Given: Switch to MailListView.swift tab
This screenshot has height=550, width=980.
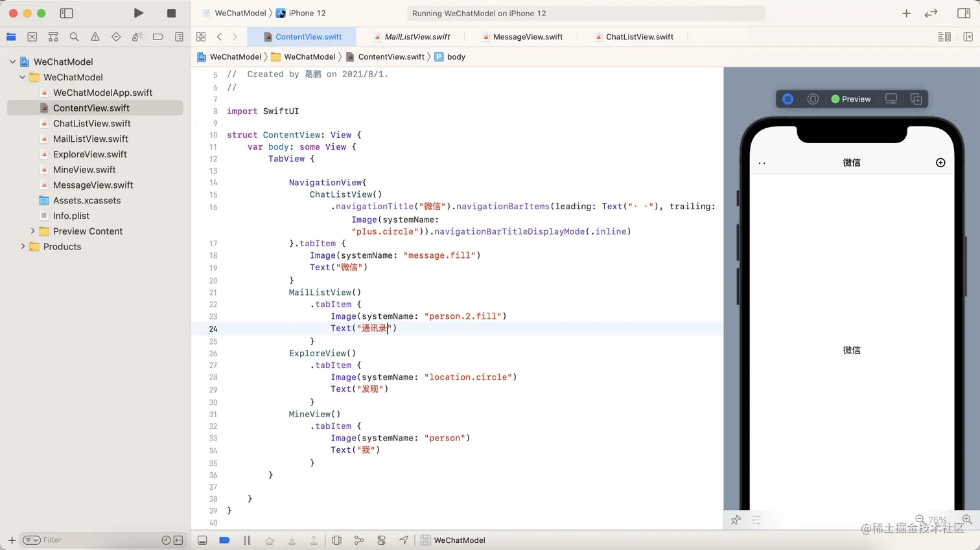Looking at the screenshot, I should click(x=412, y=37).
